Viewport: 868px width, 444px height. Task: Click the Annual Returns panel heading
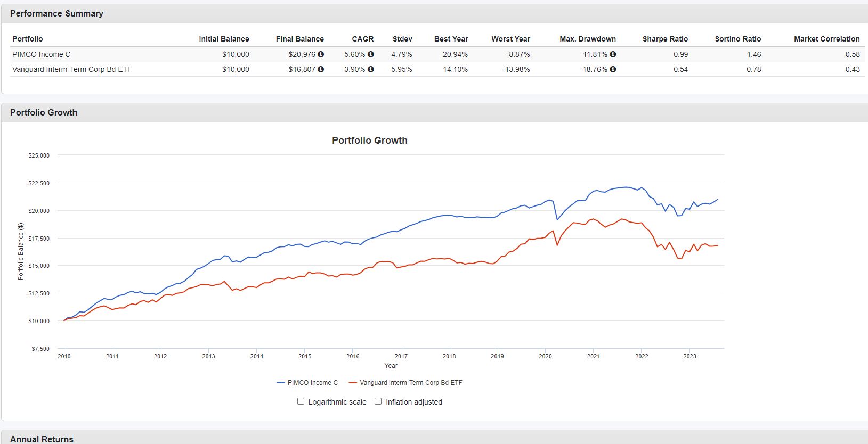coord(42,439)
